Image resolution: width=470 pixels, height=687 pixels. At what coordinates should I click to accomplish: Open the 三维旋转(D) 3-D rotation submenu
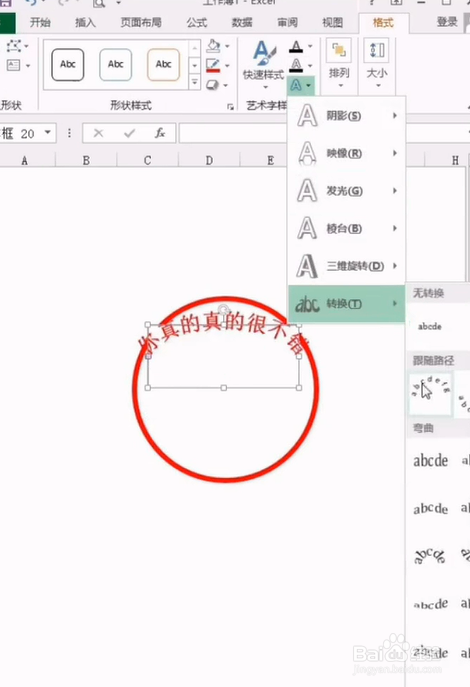(x=346, y=266)
